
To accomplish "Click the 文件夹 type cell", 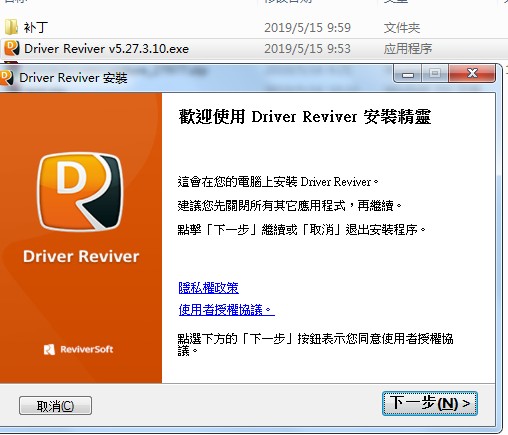I will click(402, 27).
